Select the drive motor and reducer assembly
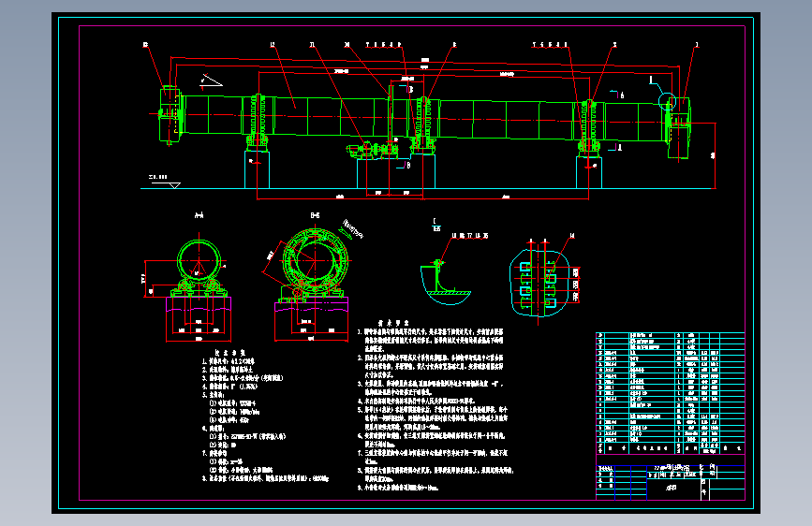The image size is (812, 526). [x=373, y=150]
